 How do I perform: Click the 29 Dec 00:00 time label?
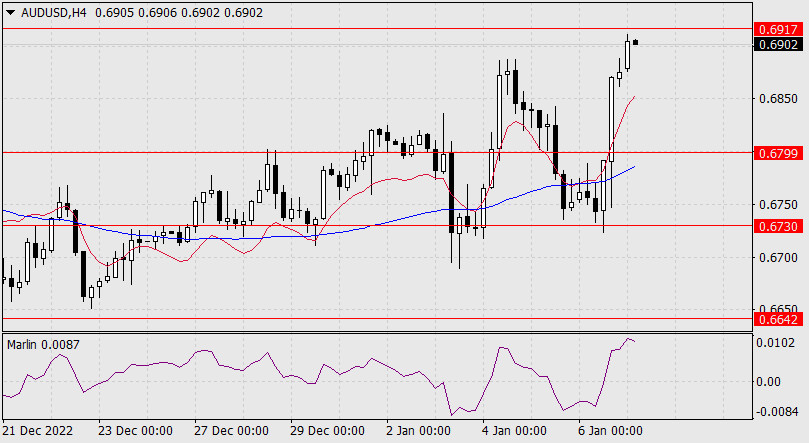327,431
